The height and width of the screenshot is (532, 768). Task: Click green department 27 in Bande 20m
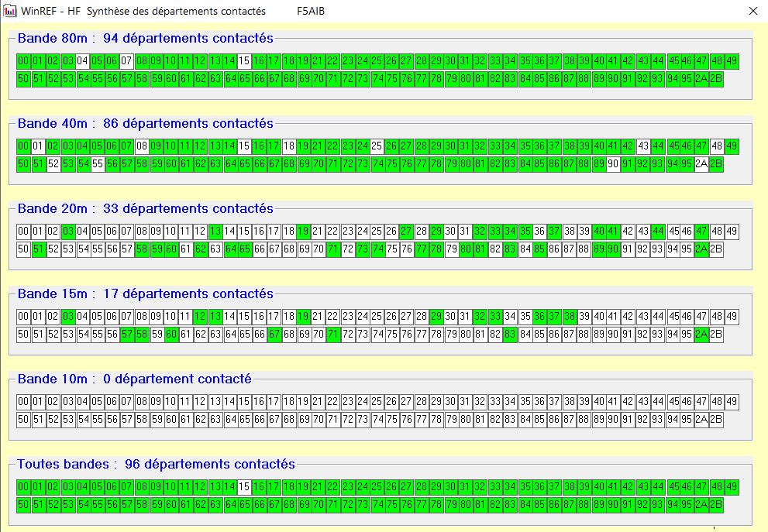coord(406,232)
